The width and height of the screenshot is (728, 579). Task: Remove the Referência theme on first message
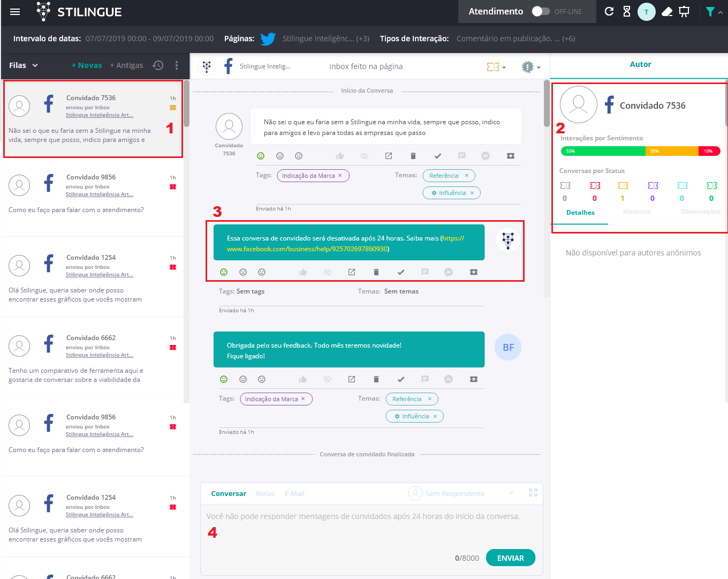pos(467,176)
